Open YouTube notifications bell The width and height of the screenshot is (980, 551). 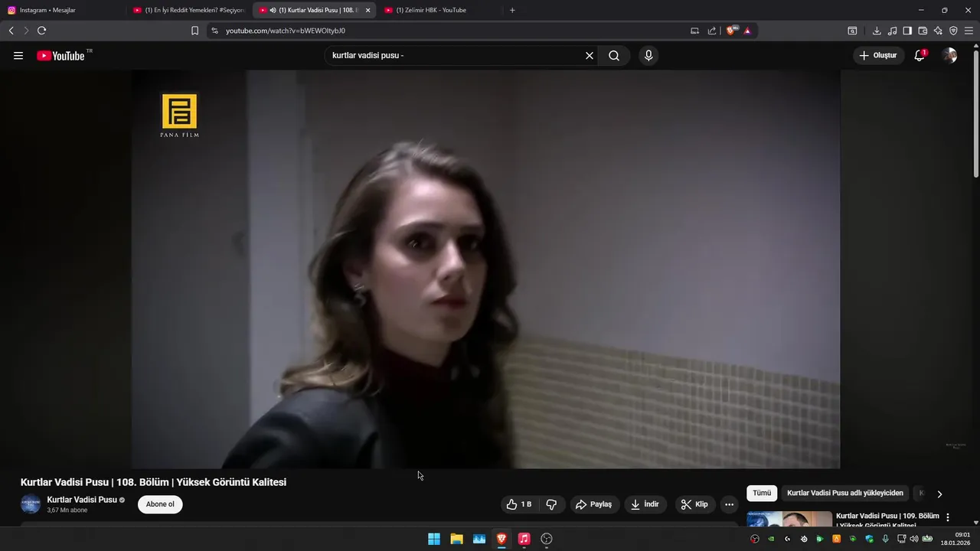click(x=920, y=56)
